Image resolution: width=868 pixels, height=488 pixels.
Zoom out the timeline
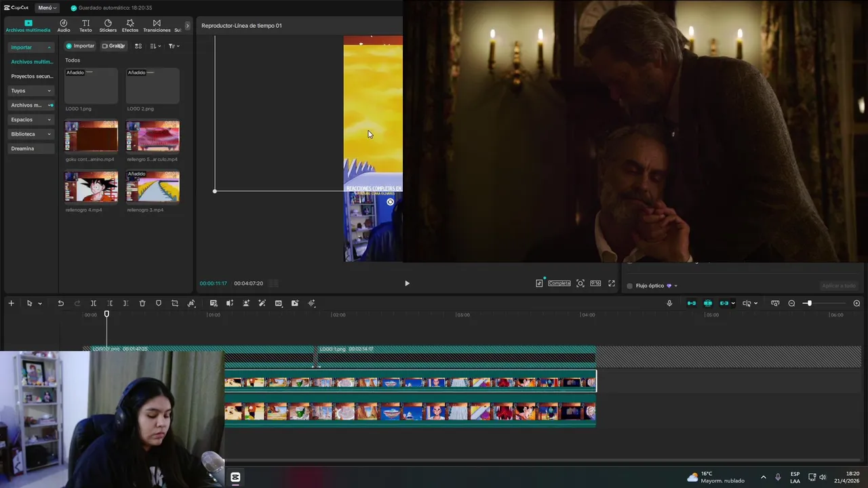791,303
